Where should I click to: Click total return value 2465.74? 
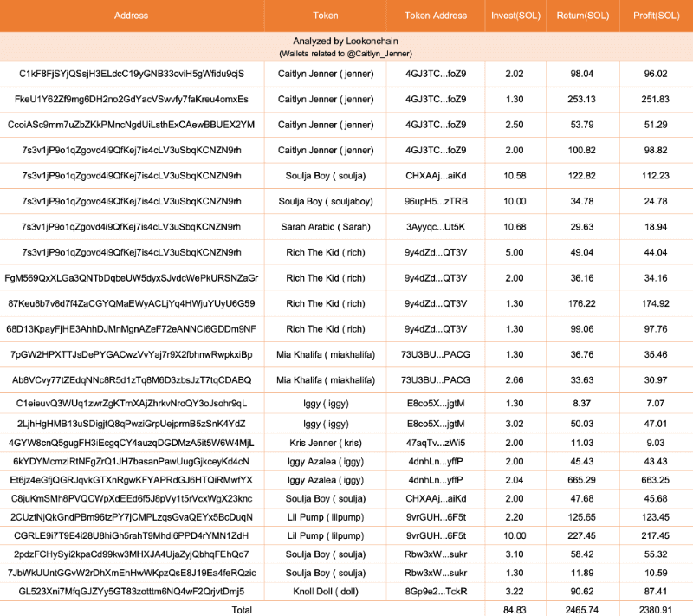(582, 610)
